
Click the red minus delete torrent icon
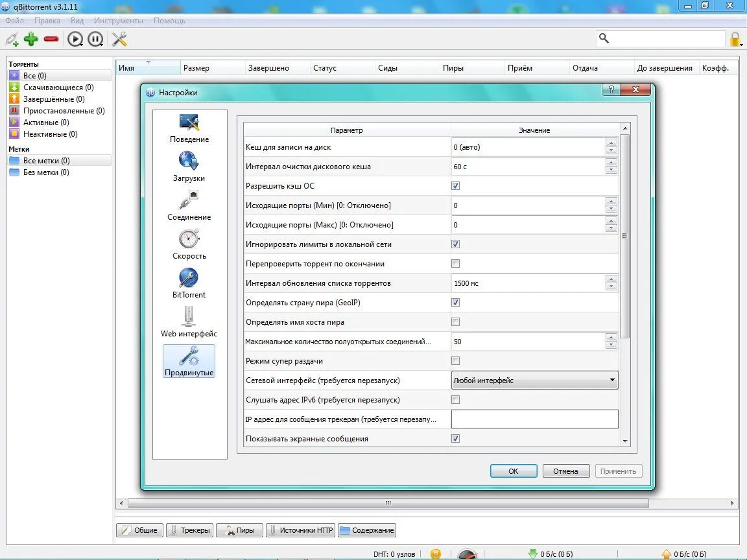[51, 39]
